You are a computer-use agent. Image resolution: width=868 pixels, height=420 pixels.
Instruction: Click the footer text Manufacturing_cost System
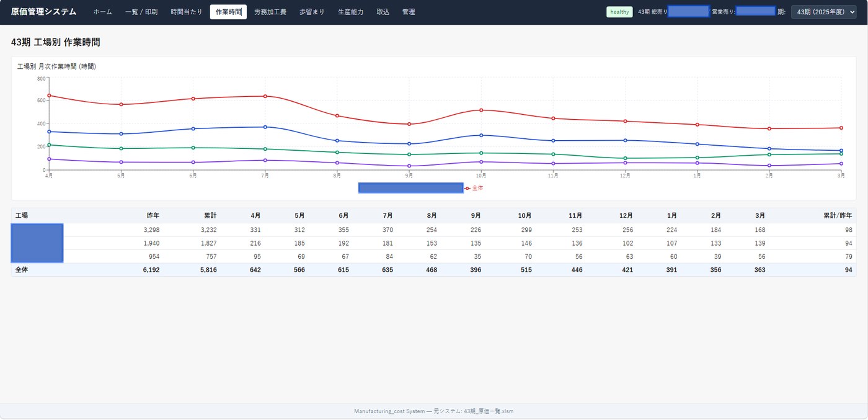[x=389, y=411]
